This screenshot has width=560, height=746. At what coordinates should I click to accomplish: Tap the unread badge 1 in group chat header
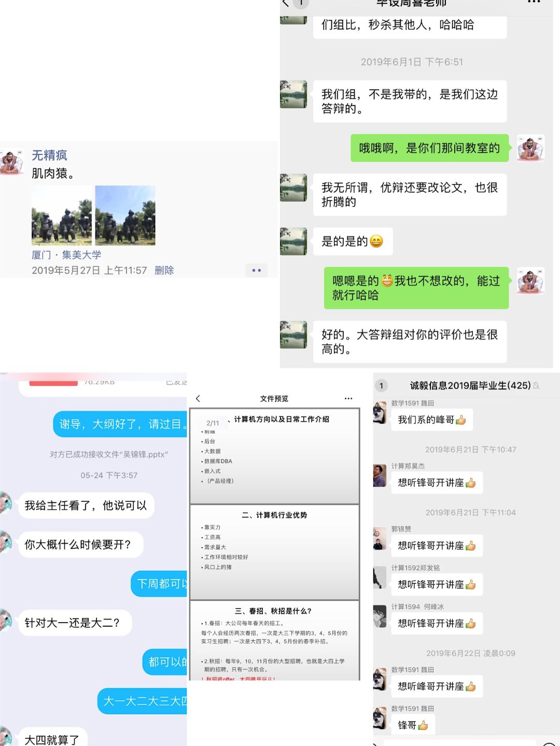click(x=381, y=386)
